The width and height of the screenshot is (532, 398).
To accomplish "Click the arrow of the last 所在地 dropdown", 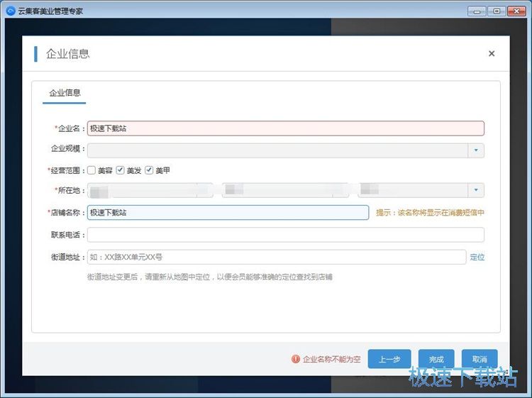I will tap(476, 190).
